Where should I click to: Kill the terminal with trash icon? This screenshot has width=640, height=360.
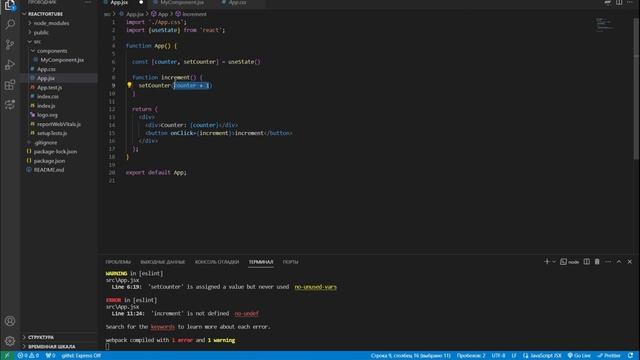597,262
